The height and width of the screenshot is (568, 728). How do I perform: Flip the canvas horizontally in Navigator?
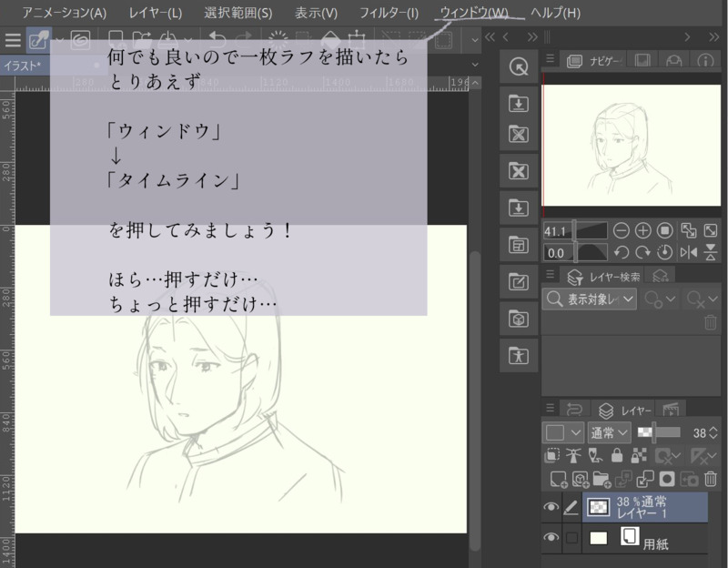[x=689, y=252]
